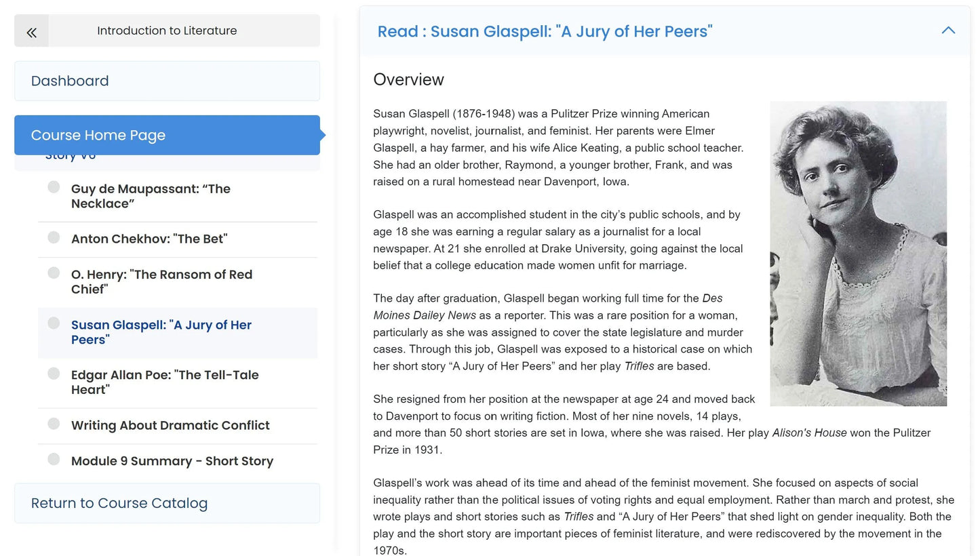This screenshot has height=556, width=980.
Task: Go to Anton Chekhov's "The Bet" lesson
Action: [149, 239]
